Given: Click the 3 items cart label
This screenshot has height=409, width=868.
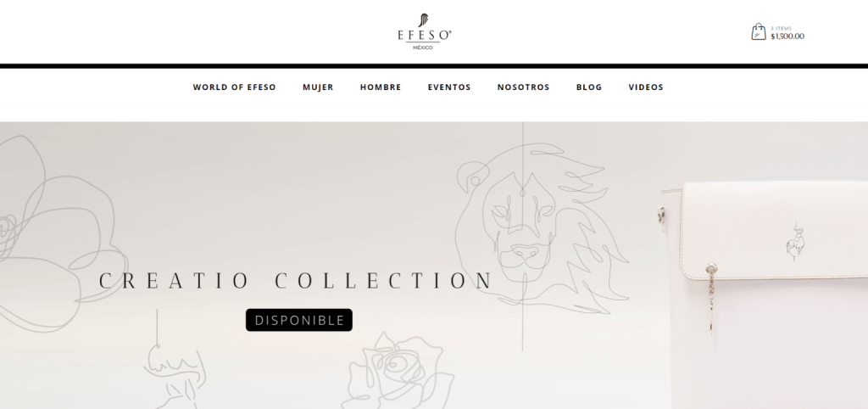Looking at the screenshot, I should tap(781, 28).
